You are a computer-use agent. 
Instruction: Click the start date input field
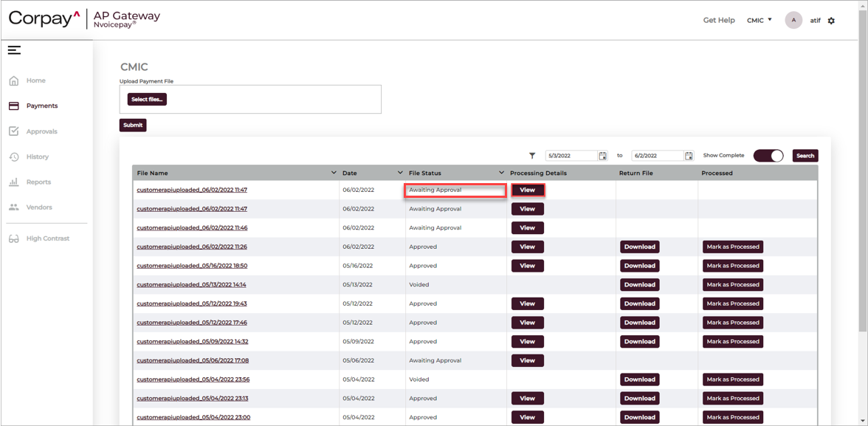point(571,156)
